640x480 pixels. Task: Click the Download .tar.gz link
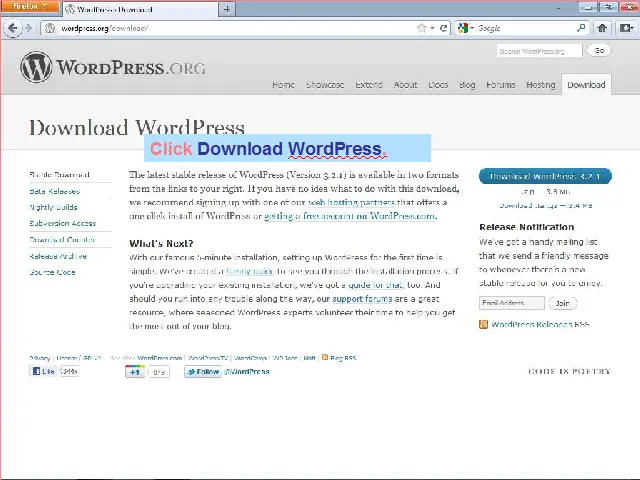click(545, 205)
